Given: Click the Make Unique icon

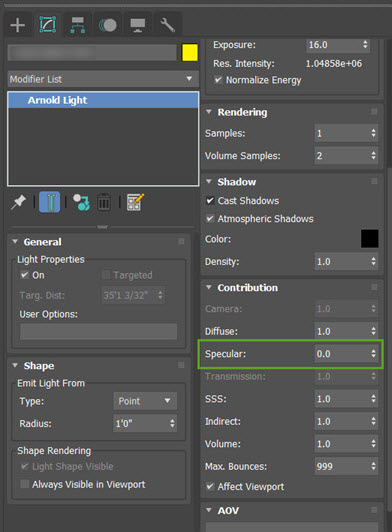Looking at the screenshot, I should click(81, 202).
